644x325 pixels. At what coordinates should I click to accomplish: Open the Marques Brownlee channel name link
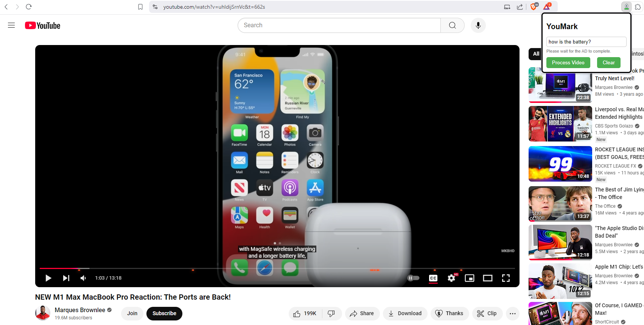(x=80, y=310)
